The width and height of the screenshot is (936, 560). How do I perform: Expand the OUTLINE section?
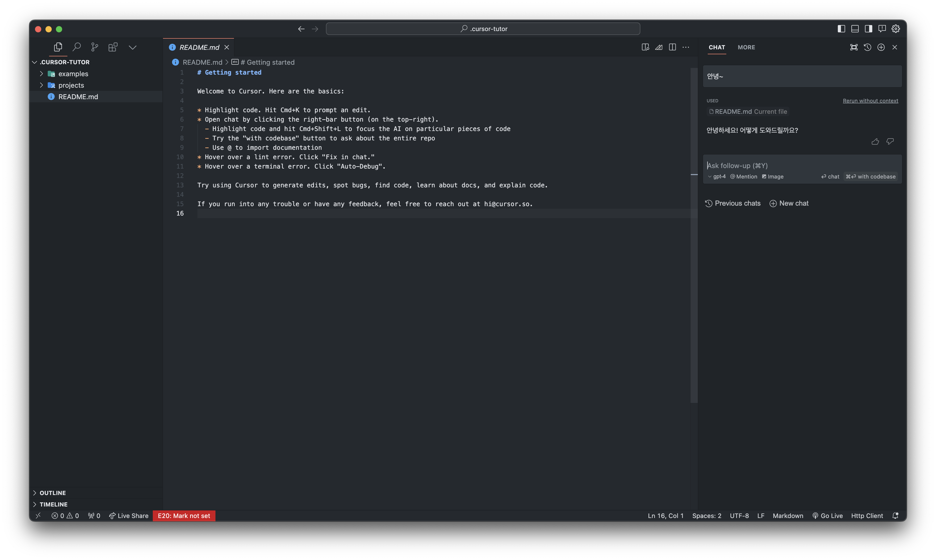click(x=52, y=493)
